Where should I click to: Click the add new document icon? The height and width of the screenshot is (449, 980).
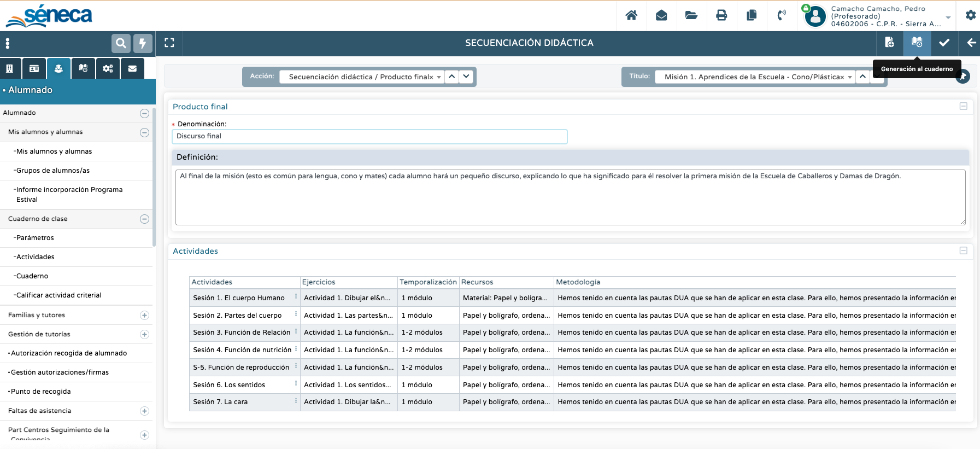889,43
